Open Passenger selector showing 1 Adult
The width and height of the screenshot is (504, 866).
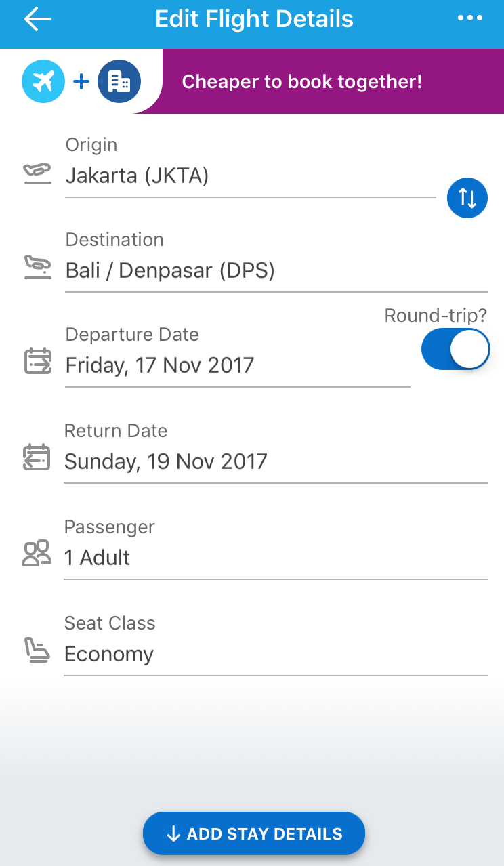tap(275, 558)
